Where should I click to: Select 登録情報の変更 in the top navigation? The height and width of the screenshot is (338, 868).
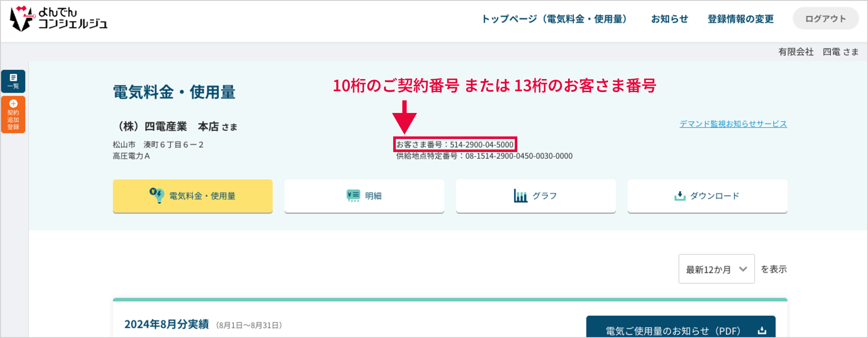tap(740, 19)
